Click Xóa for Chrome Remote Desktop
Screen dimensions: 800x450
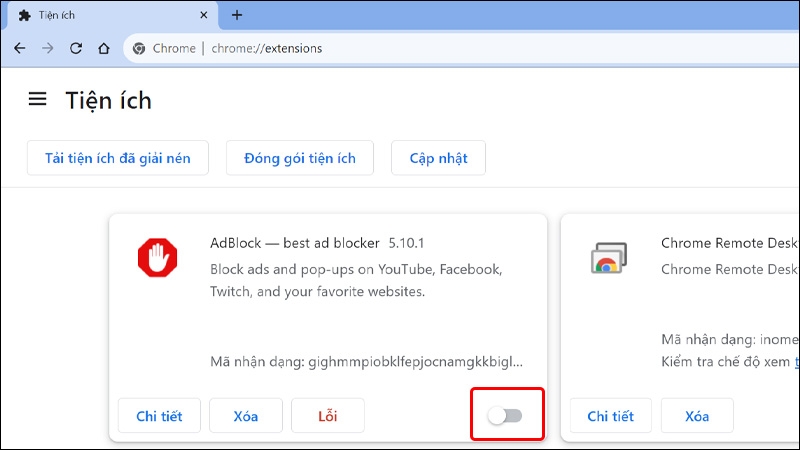[697, 416]
